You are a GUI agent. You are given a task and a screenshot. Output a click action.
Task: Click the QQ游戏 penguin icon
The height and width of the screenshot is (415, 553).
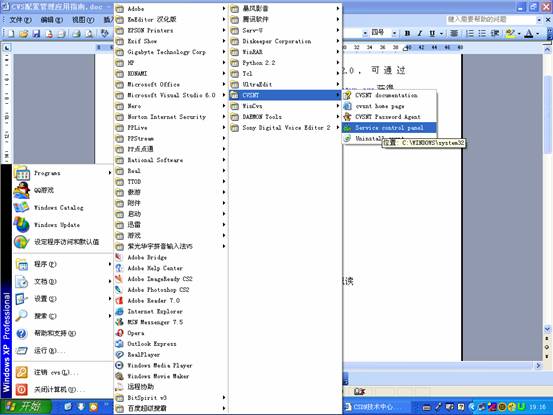point(22,190)
